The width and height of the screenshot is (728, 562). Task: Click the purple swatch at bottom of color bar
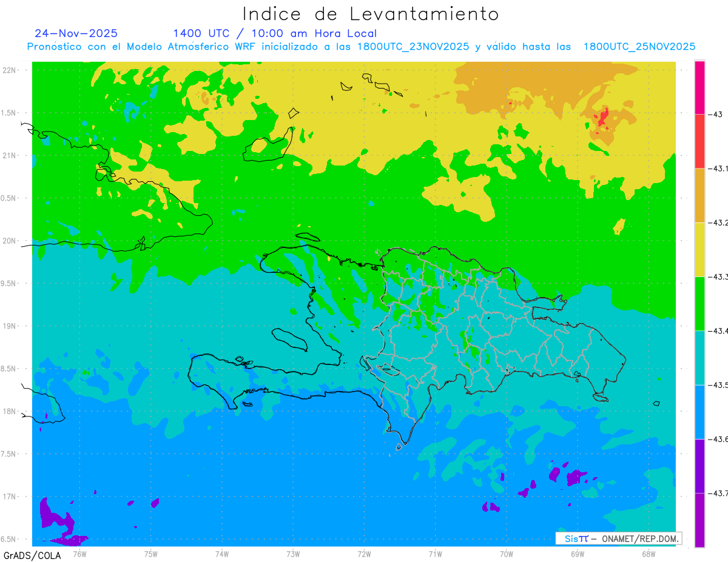699,520
